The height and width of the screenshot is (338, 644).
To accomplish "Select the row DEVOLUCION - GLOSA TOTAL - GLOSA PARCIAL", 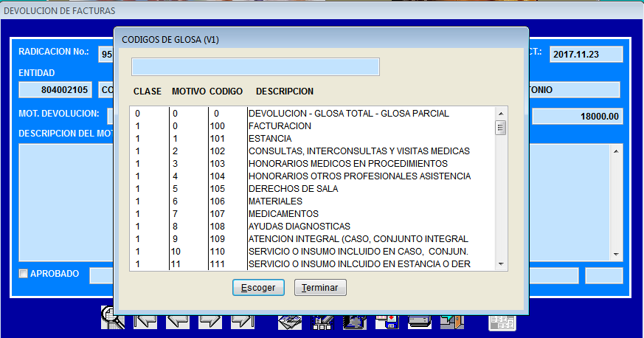I will point(312,114).
